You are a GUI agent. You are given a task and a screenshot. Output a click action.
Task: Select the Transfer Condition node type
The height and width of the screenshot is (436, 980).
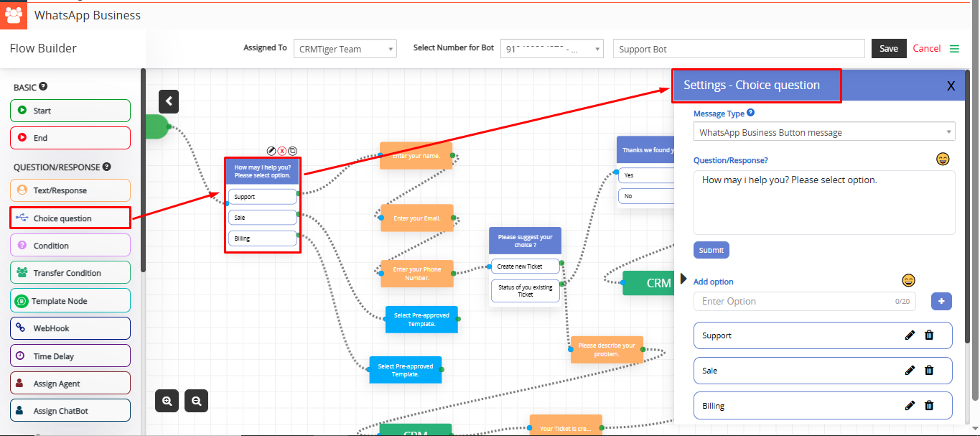(x=70, y=273)
